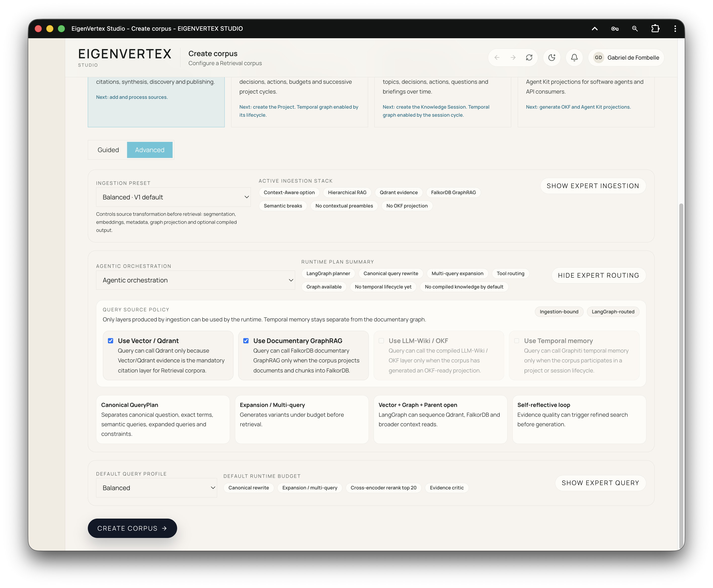
Task: Click the Ingestion-bound tag
Action: pos(559,312)
